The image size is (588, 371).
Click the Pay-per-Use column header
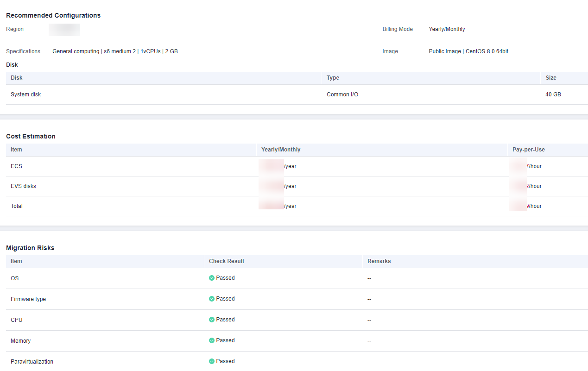click(528, 150)
